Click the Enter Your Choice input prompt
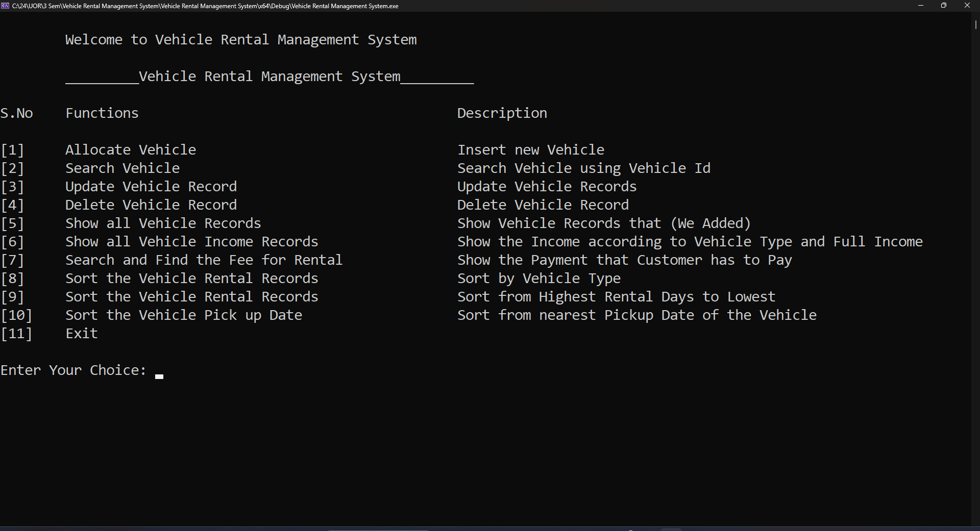Viewport: 980px width, 531px height. pos(73,370)
